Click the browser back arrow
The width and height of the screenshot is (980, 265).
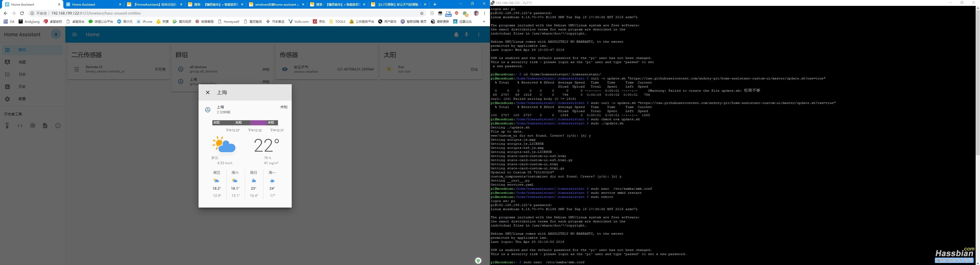[x=5, y=13]
